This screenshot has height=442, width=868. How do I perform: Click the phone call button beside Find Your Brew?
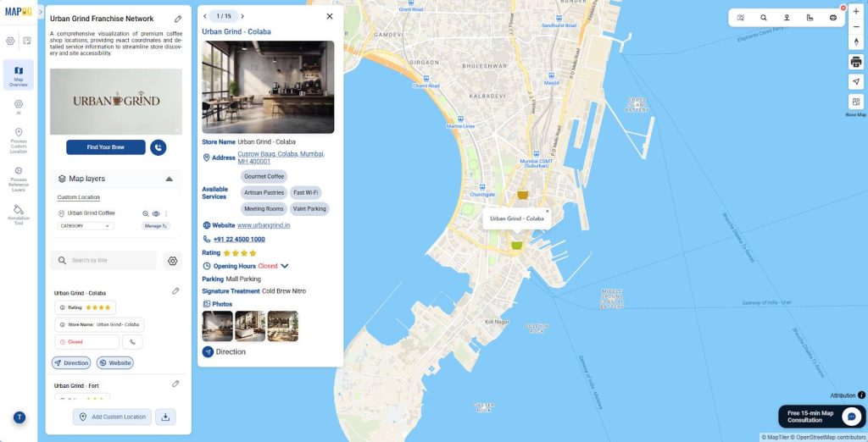159,147
